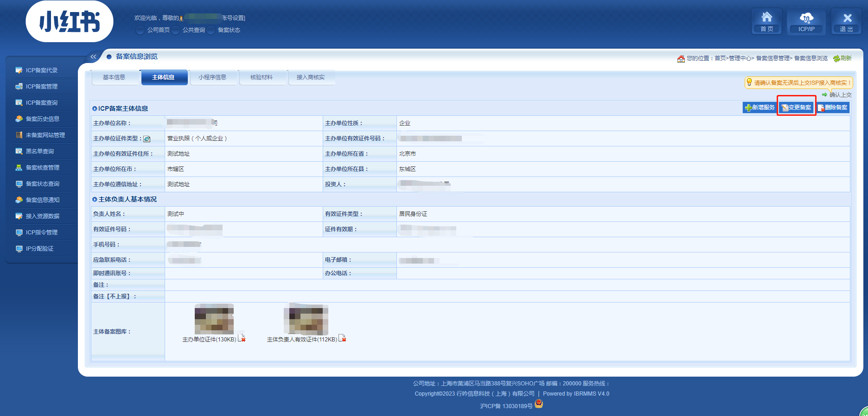The height and width of the screenshot is (416, 868).
Task: Click the 东城区 county value
Action: 408,169
